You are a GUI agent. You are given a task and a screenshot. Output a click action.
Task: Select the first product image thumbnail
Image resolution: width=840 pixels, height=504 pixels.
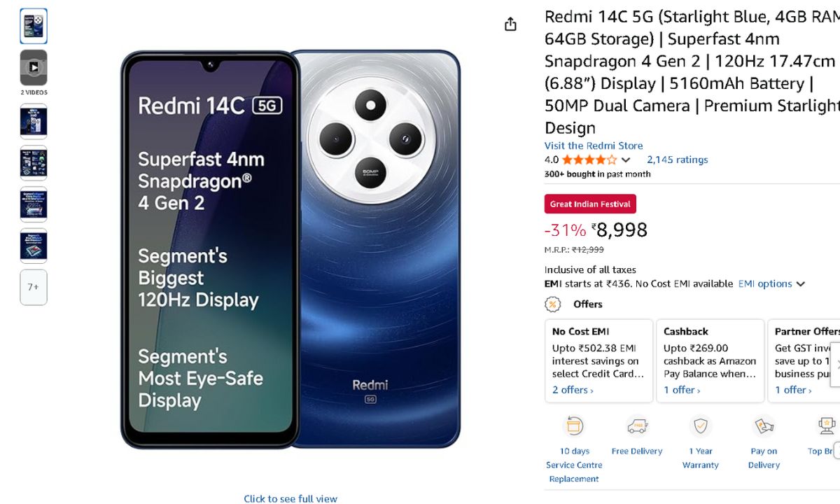(x=34, y=26)
